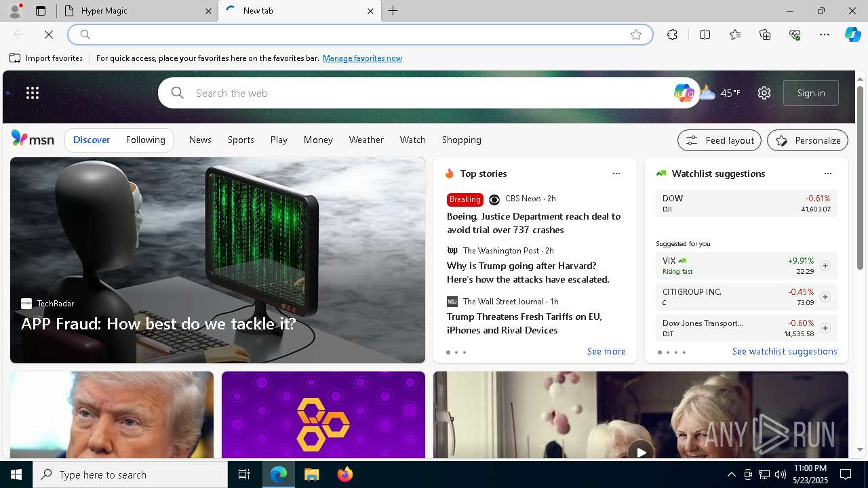Open Top stories more options menu
This screenshot has height=488, width=868.
(616, 174)
